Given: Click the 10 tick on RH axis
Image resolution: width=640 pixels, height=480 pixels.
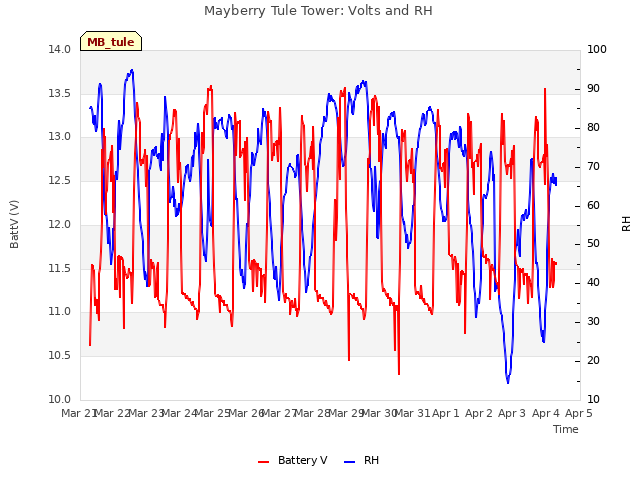Looking at the screenshot, I should 593,399.
